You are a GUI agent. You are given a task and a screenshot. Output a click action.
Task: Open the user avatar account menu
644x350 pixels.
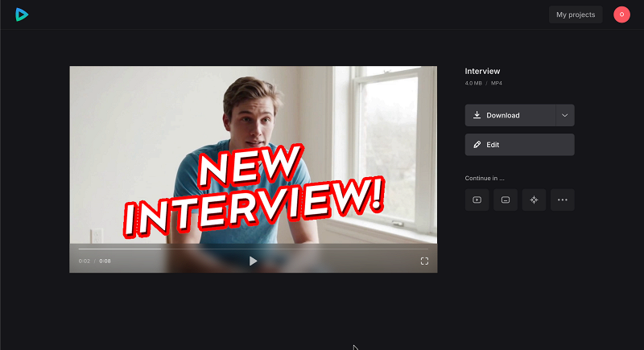point(621,14)
